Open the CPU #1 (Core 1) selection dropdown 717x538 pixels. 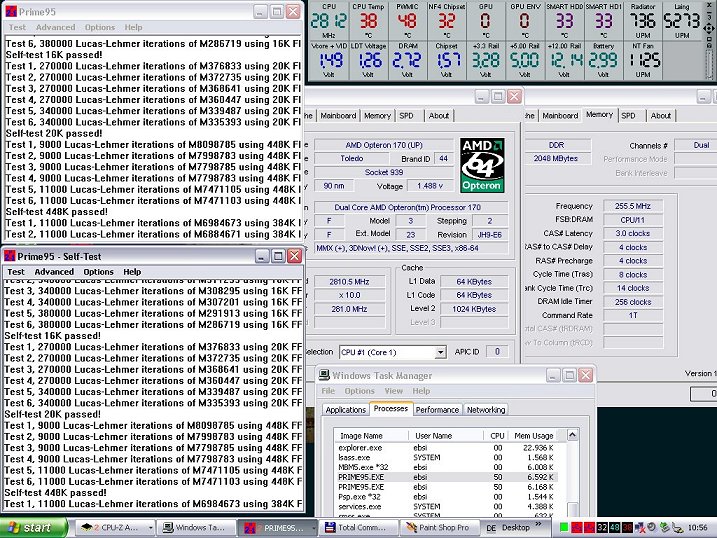pyautogui.click(x=440, y=352)
